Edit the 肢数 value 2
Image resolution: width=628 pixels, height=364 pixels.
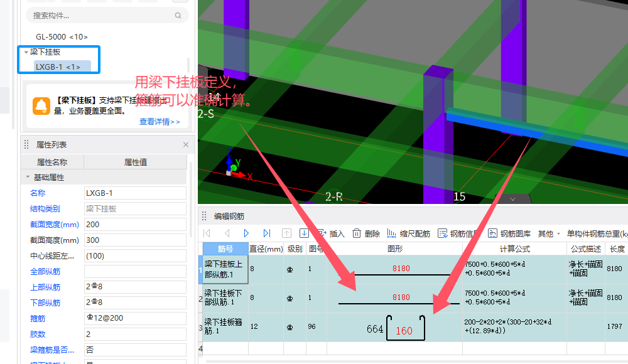coord(135,334)
